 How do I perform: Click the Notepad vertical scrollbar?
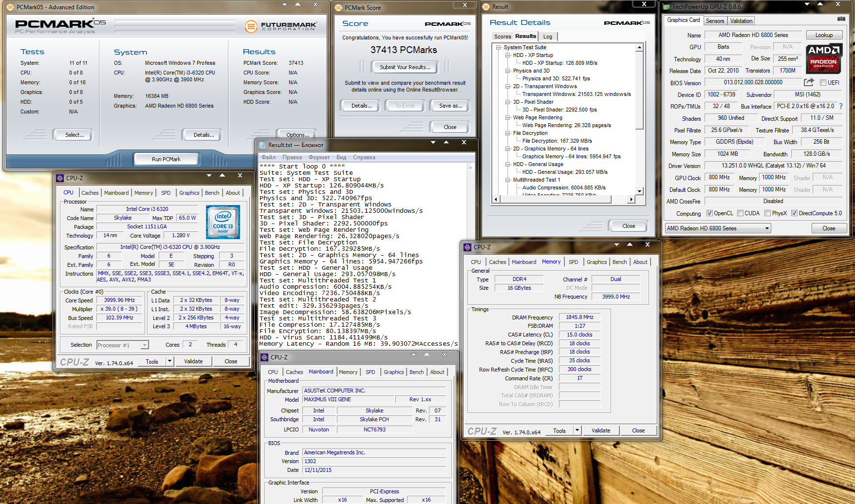click(470, 255)
